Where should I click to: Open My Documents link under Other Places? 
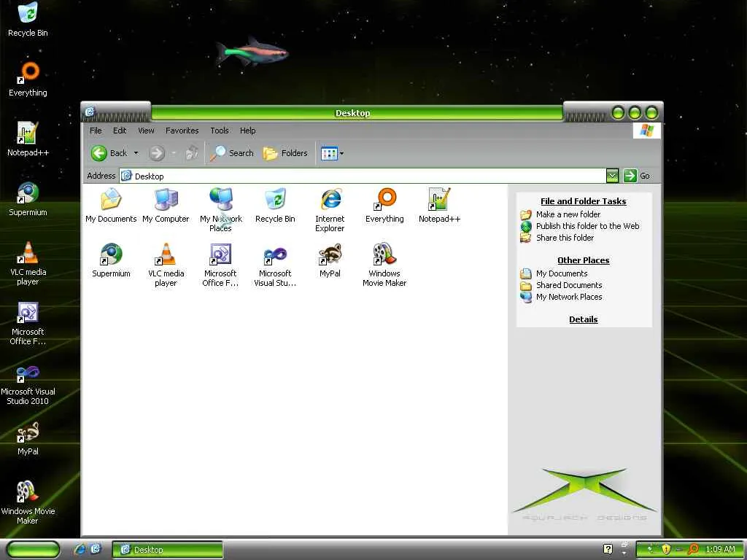pyautogui.click(x=562, y=273)
